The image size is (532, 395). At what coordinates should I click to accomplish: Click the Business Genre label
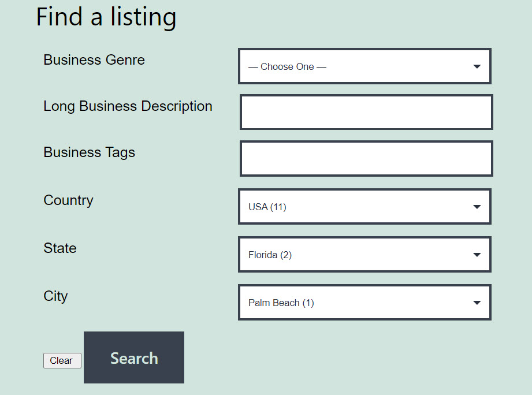pos(94,60)
